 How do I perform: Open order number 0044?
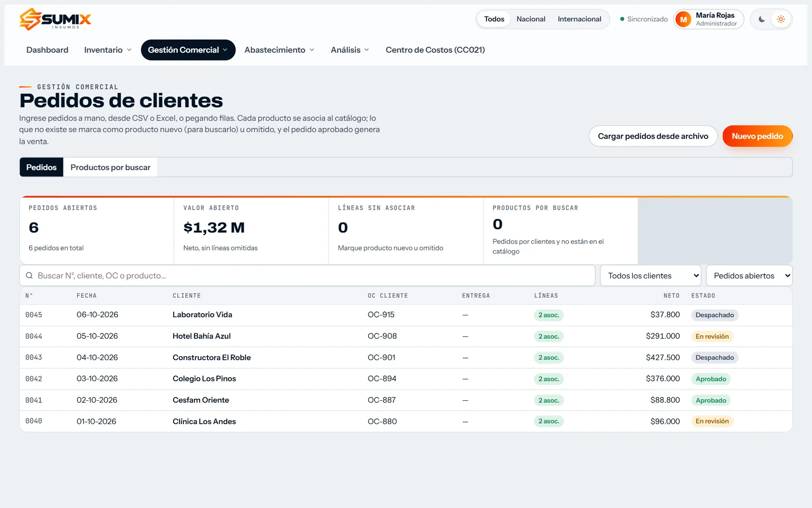tap(33, 336)
